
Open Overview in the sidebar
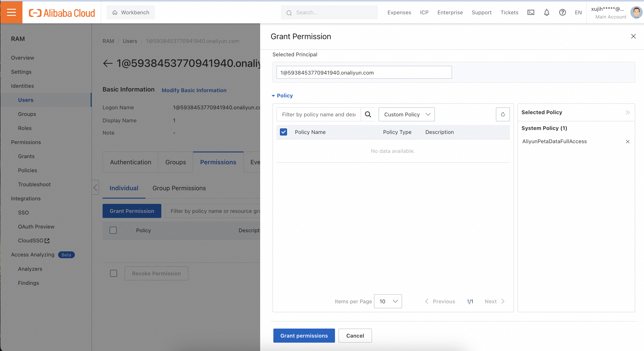coord(22,58)
